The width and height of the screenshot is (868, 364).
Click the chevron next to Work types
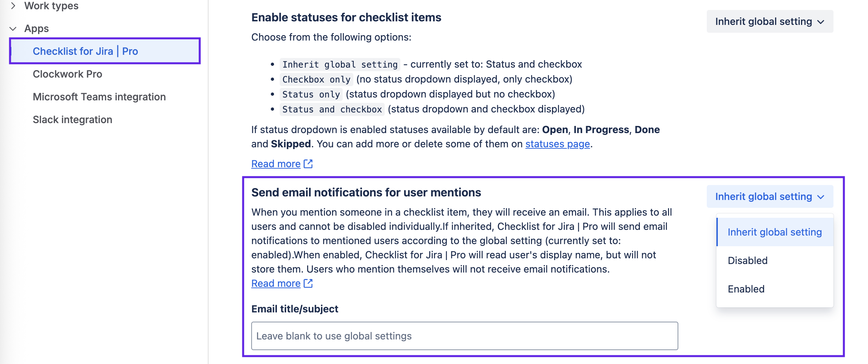coord(13,5)
